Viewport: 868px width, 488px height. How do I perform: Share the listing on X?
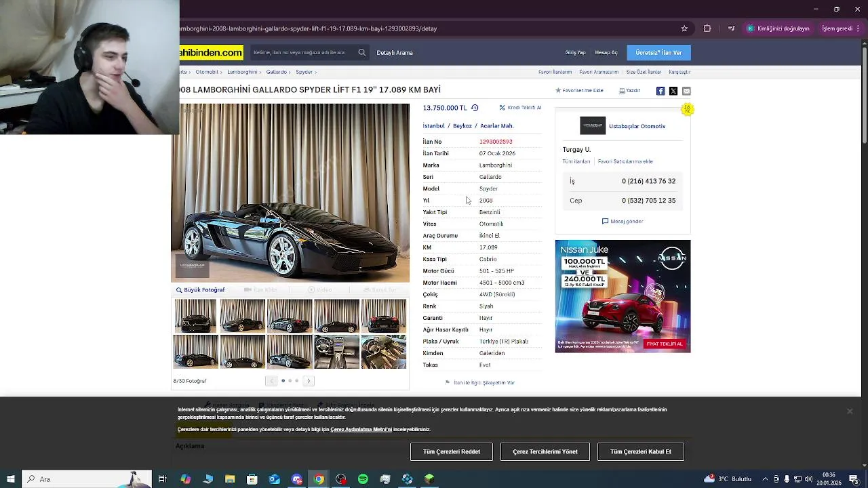point(673,91)
